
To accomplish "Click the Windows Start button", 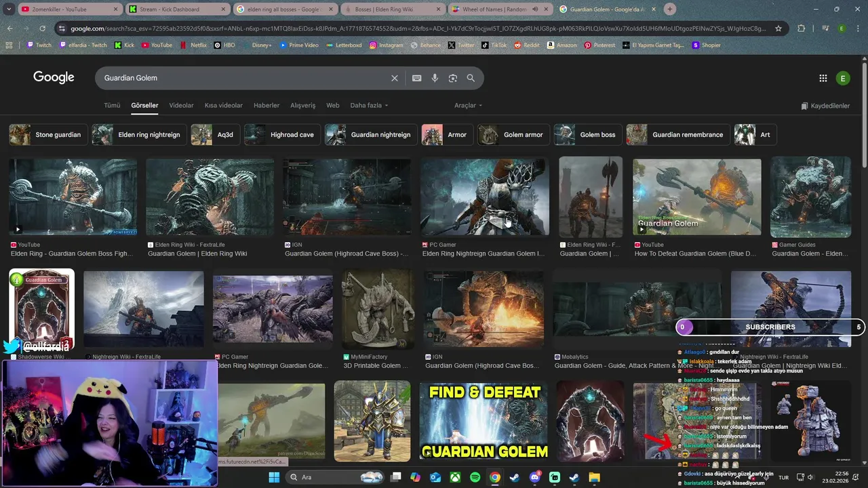I will pyautogui.click(x=274, y=477).
